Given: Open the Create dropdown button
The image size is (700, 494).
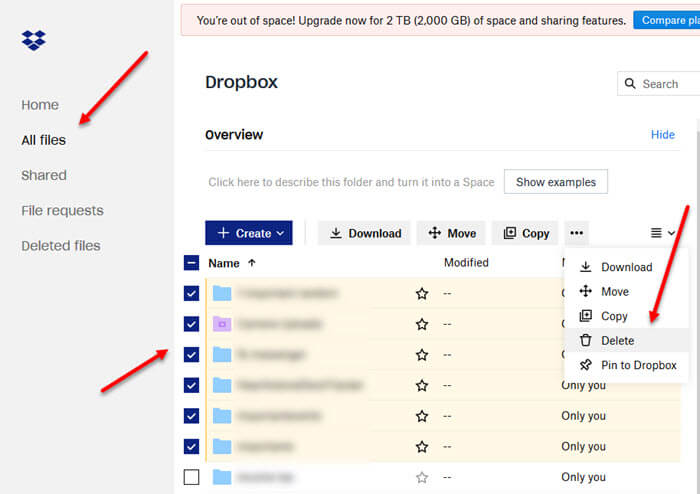Looking at the screenshot, I should [x=249, y=233].
